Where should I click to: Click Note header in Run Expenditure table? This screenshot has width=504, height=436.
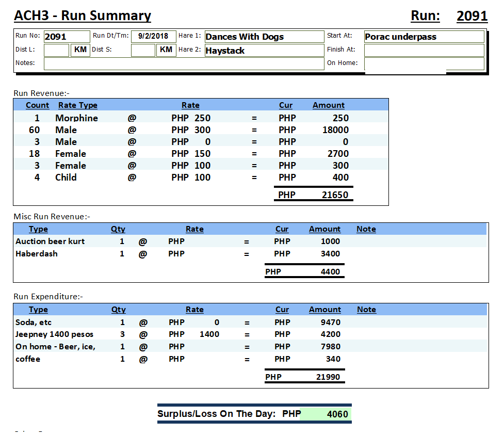pos(366,310)
